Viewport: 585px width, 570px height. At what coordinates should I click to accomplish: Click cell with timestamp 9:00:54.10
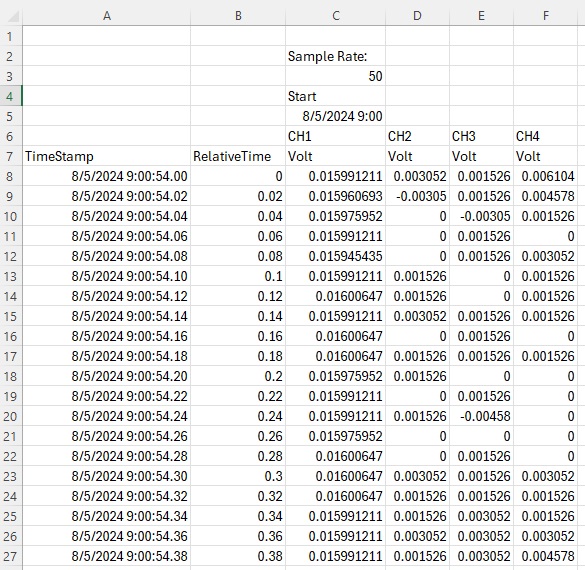pos(107,276)
